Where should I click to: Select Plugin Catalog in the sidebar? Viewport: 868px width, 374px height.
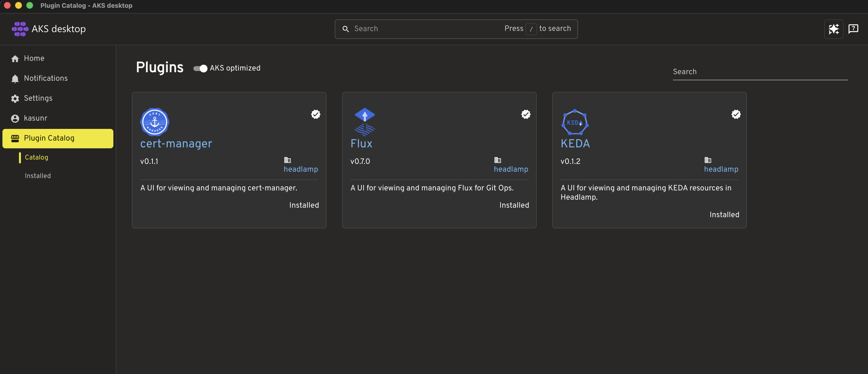pos(58,138)
